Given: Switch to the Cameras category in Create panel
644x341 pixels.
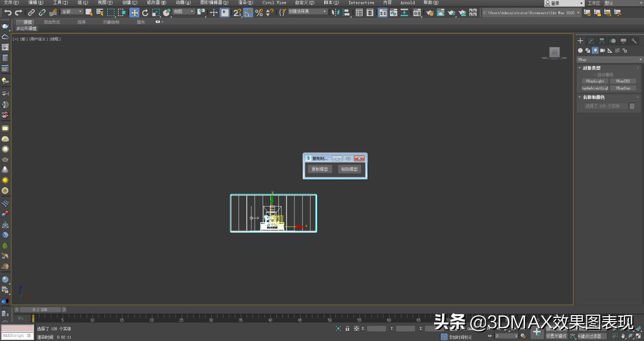Looking at the screenshot, I should coord(603,51).
